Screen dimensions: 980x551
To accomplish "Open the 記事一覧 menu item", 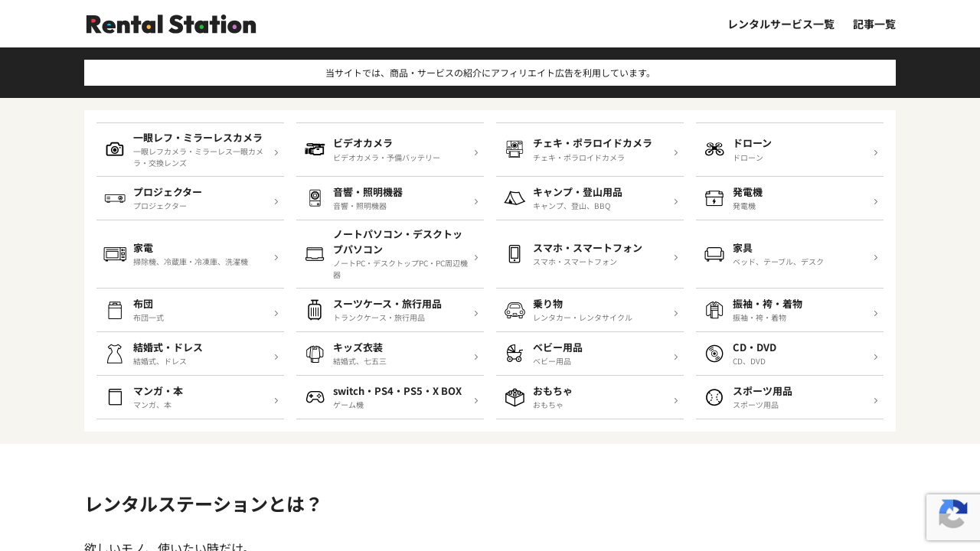I will [874, 24].
